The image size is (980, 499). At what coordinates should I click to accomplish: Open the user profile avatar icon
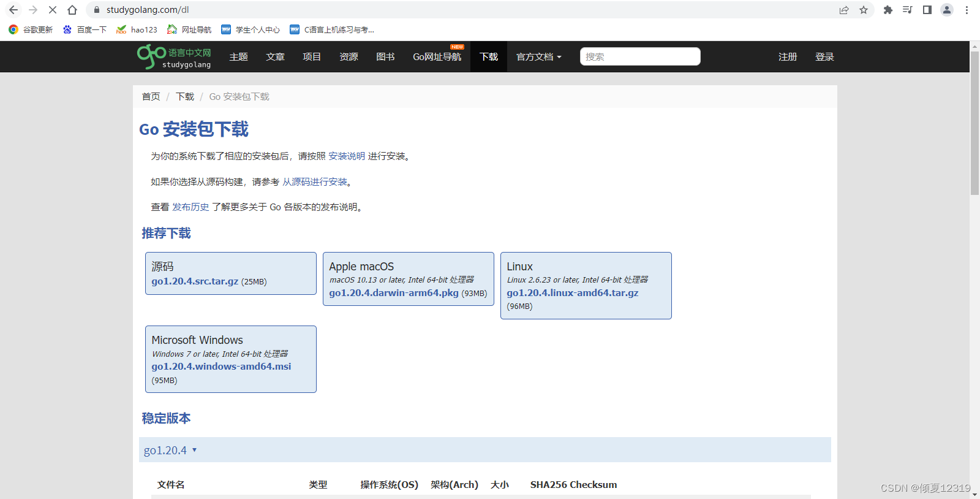947,10
